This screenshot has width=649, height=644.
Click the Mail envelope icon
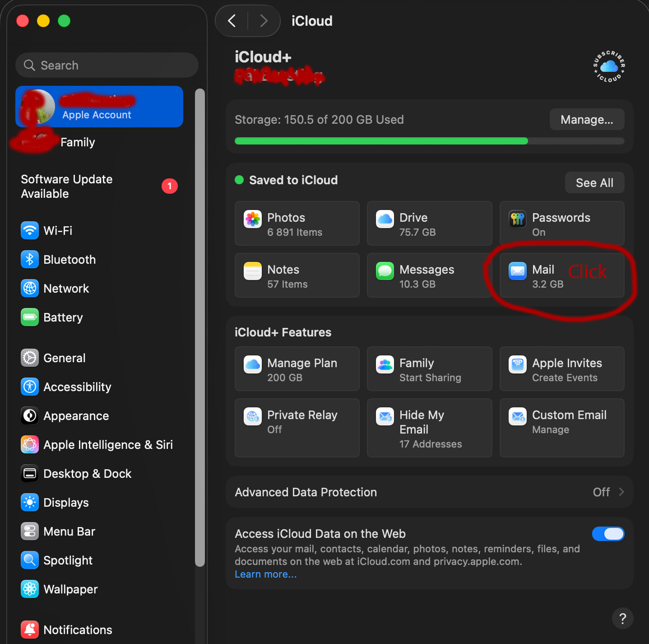518,271
